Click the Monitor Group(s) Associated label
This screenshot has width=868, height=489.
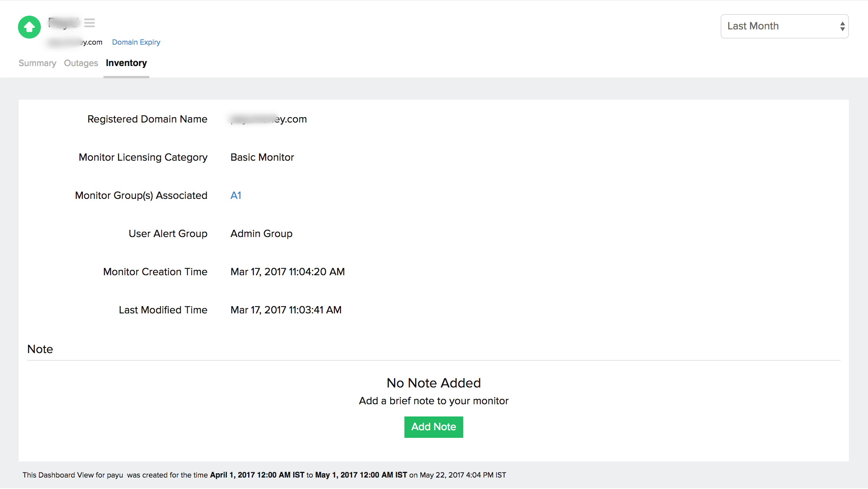click(x=141, y=195)
